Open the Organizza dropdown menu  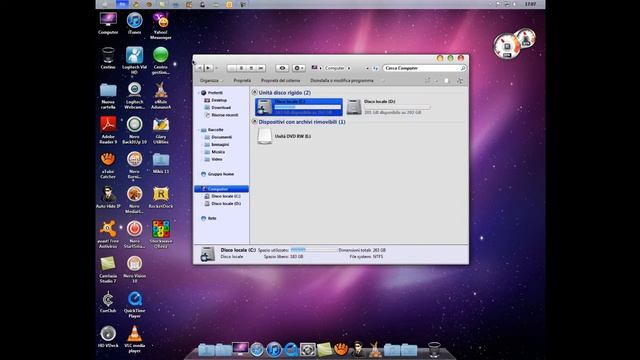211,81
